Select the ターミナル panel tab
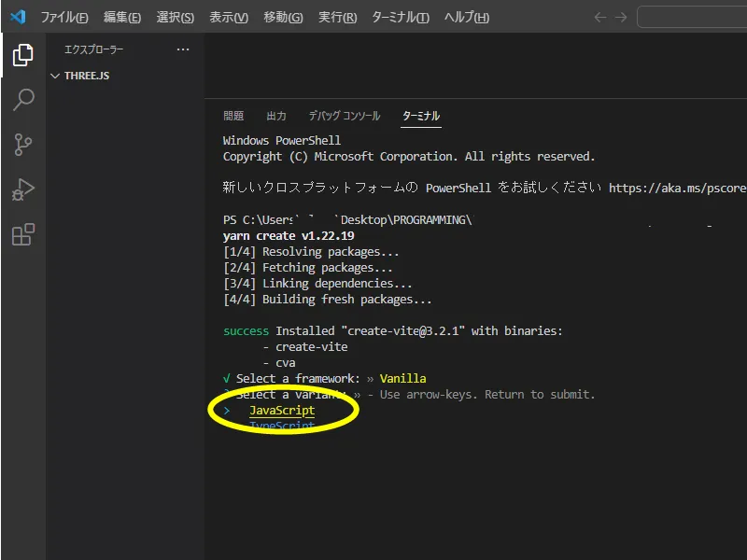The height and width of the screenshot is (560, 747). [x=421, y=116]
